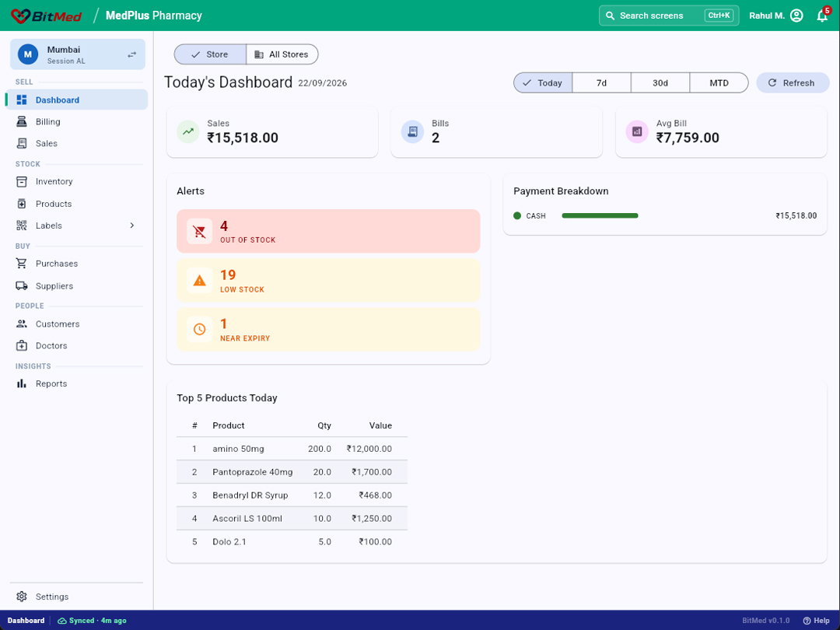
Task: Click the Sales receipt icon in sidebar
Action: pyautogui.click(x=22, y=144)
